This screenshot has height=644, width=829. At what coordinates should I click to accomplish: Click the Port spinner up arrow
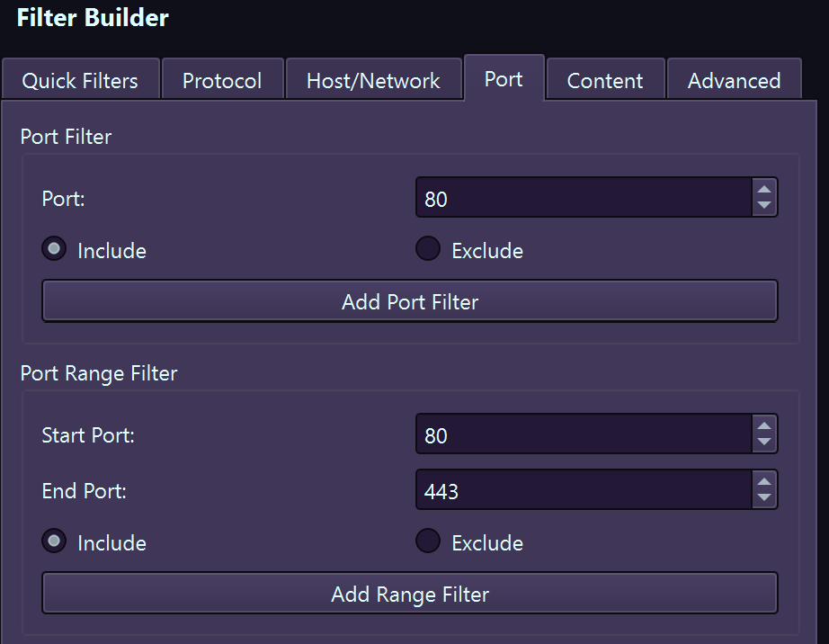(764, 190)
